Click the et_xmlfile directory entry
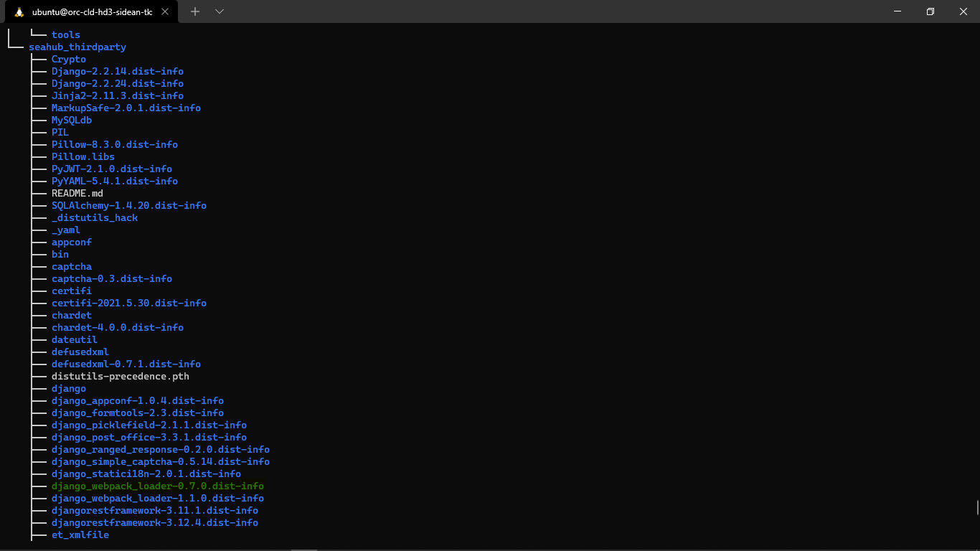980x551 pixels. [x=80, y=535]
